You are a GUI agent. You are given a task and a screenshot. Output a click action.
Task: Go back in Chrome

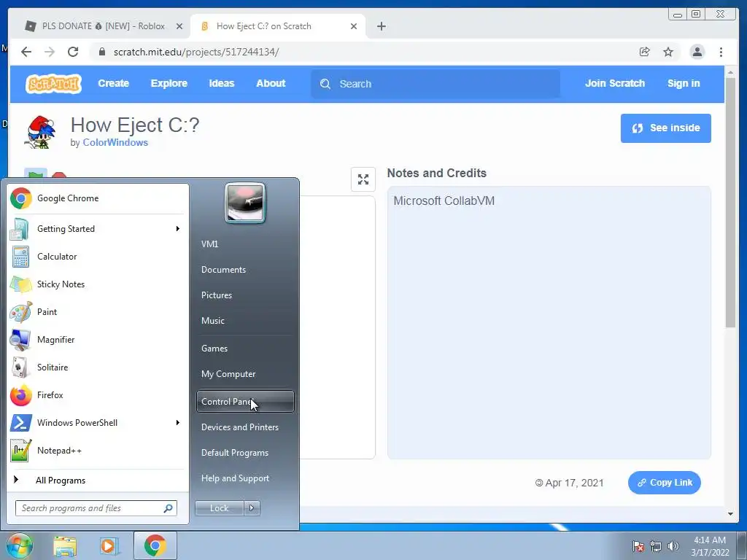[x=26, y=52]
